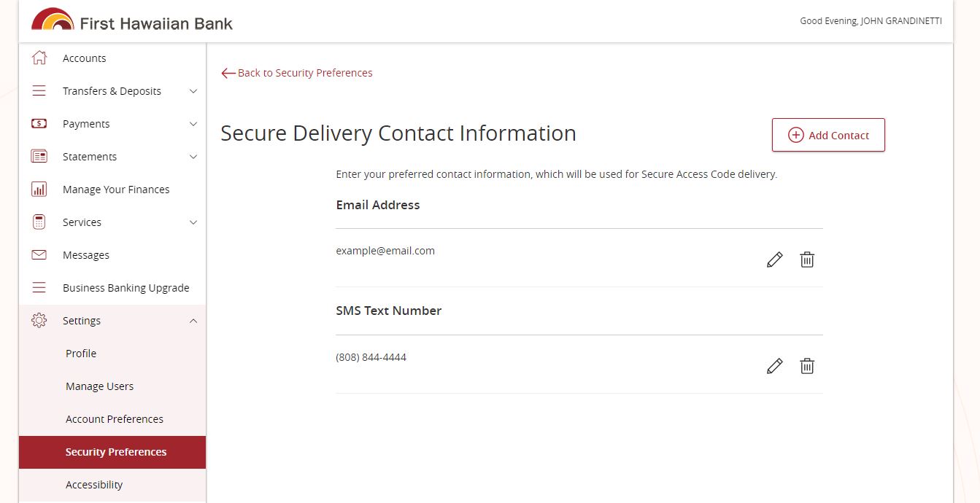
Task: Click the Messages envelope icon
Action: click(x=39, y=255)
